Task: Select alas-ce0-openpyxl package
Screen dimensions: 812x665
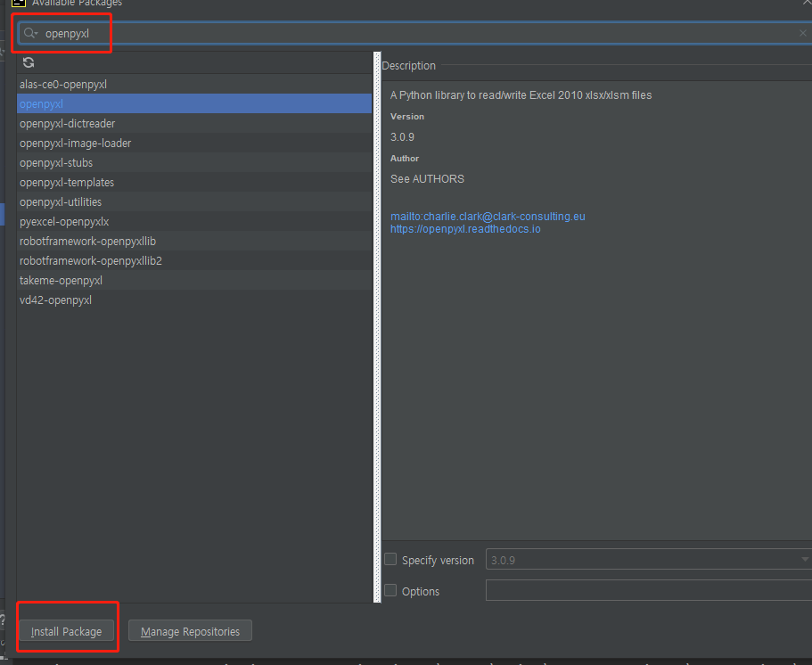Action: point(194,84)
